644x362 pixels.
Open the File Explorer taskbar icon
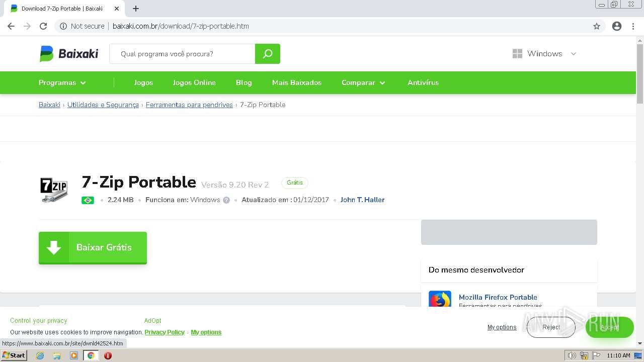[x=57, y=355]
